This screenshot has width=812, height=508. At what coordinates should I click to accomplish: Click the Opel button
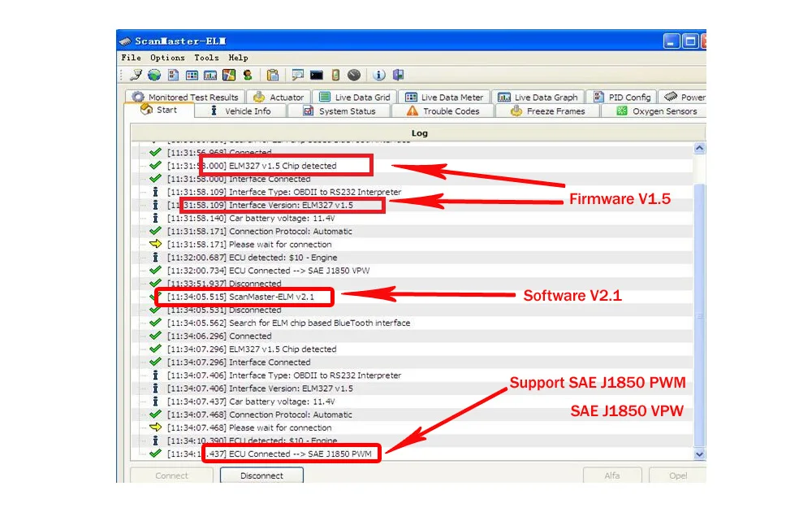pyautogui.click(x=677, y=475)
